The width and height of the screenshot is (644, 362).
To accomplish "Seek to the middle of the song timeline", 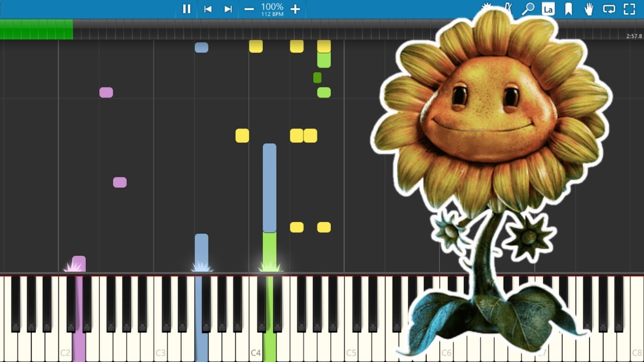I will [x=322, y=30].
